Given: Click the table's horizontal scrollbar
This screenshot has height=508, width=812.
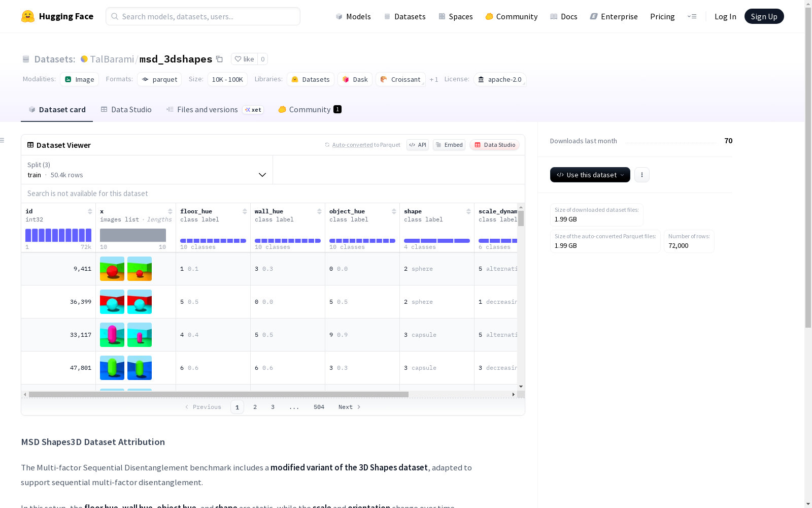Looking at the screenshot, I should click(219, 394).
